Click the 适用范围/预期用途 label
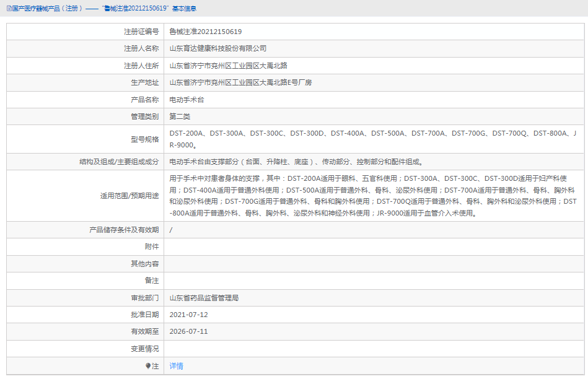Image resolution: width=588 pixels, height=379 pixels. point(129,196)
